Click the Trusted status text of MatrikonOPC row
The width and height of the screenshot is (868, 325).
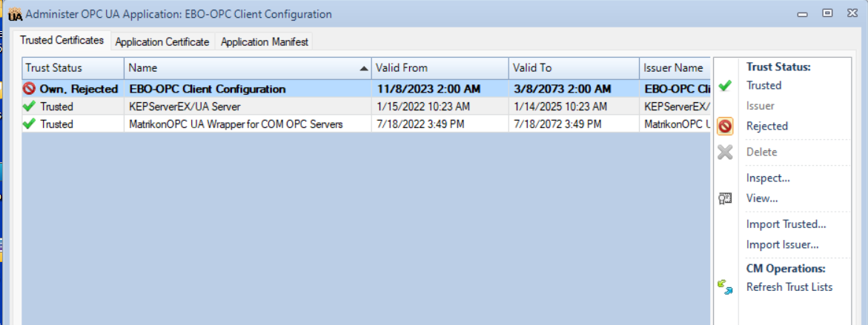(56, 124)
